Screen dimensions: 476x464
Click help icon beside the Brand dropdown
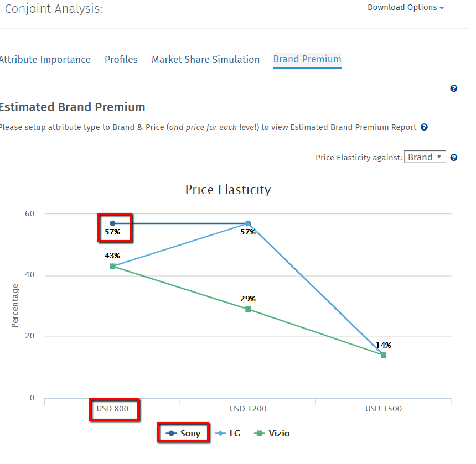(x=454, y=158)
